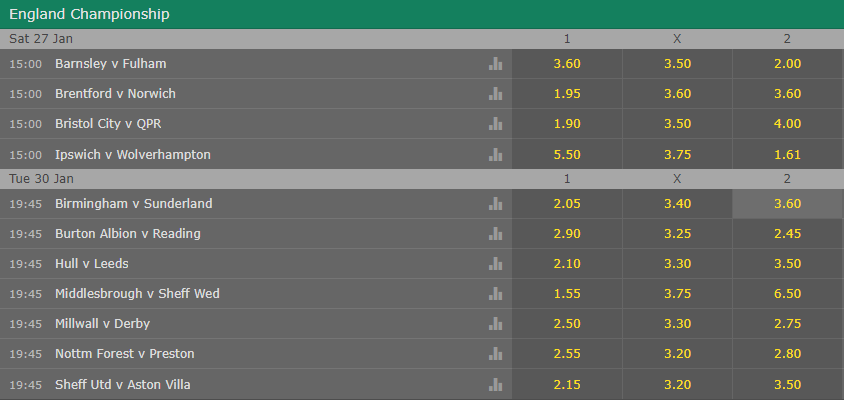Open the Burton Albion v Reading match
Image resolution: width=844 pixels, height=400 pixels.
[x=128, y=234]
